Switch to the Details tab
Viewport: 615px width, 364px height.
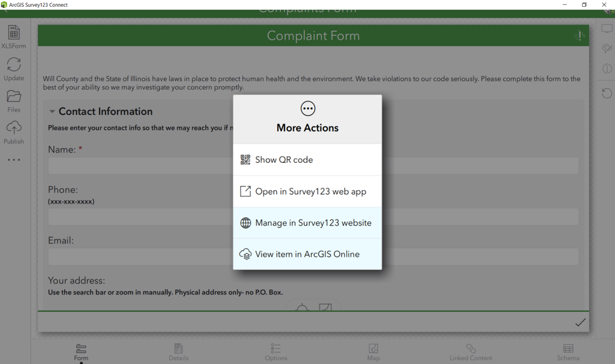(179, 352)
